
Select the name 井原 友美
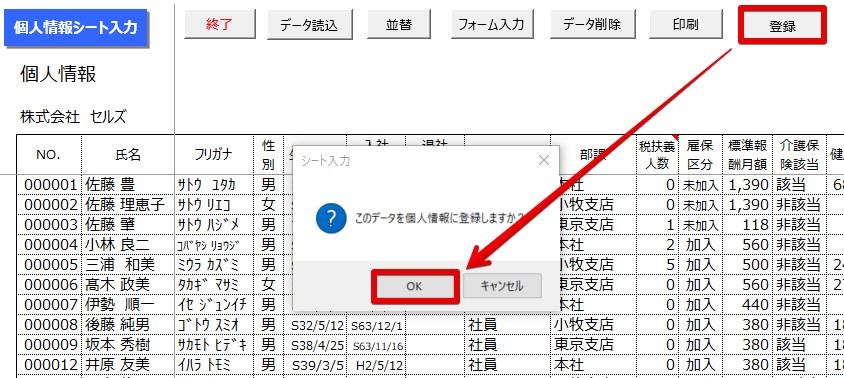(x=128, y=365)
